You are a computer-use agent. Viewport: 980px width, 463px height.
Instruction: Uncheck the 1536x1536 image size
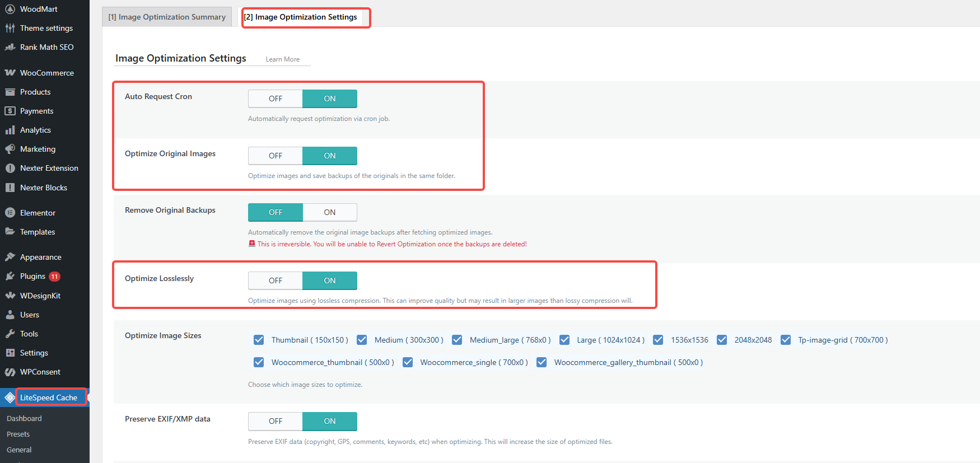click(x=658, y=340)
